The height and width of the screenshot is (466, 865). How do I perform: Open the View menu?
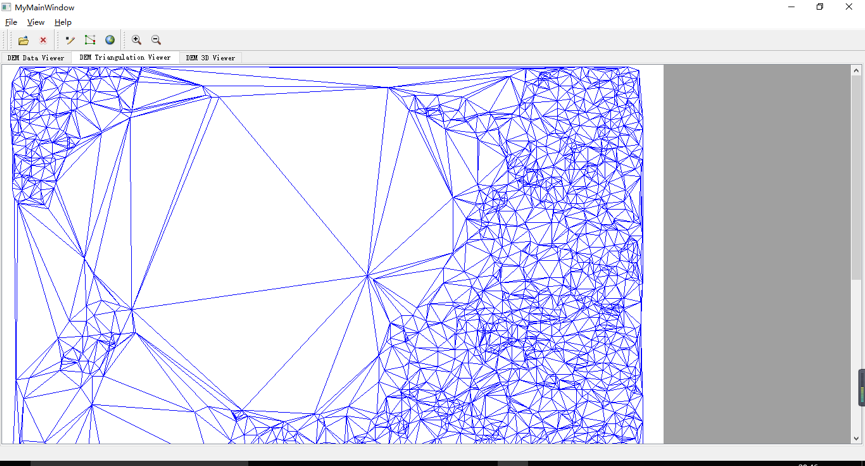[36, 22]
